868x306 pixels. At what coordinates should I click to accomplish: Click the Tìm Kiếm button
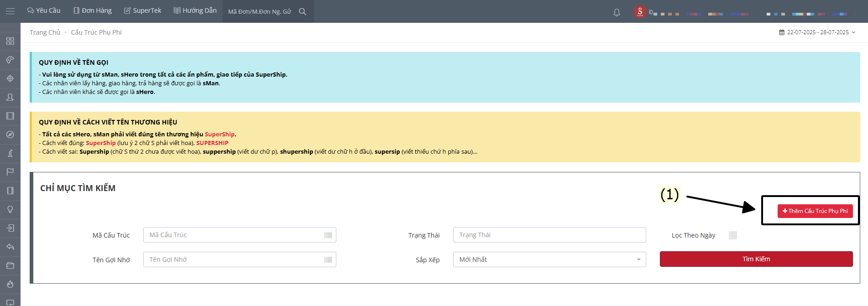click(756, 259)
